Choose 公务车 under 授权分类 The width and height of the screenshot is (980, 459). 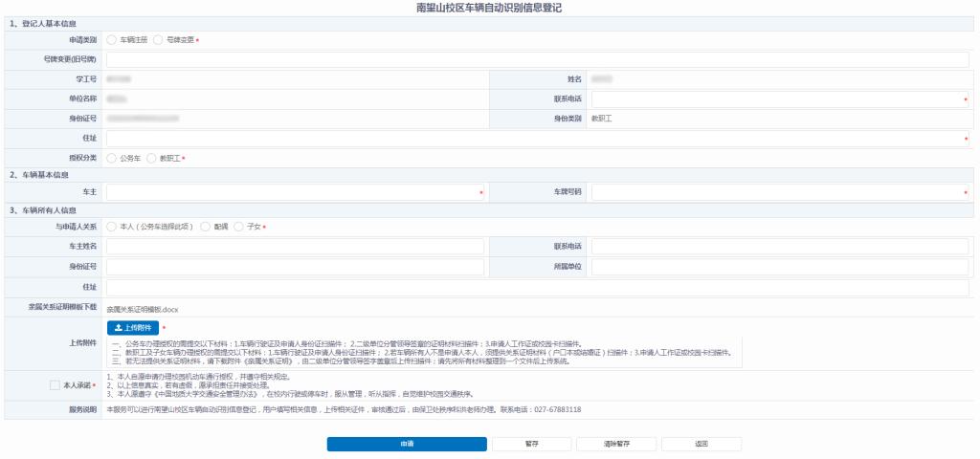113,158
